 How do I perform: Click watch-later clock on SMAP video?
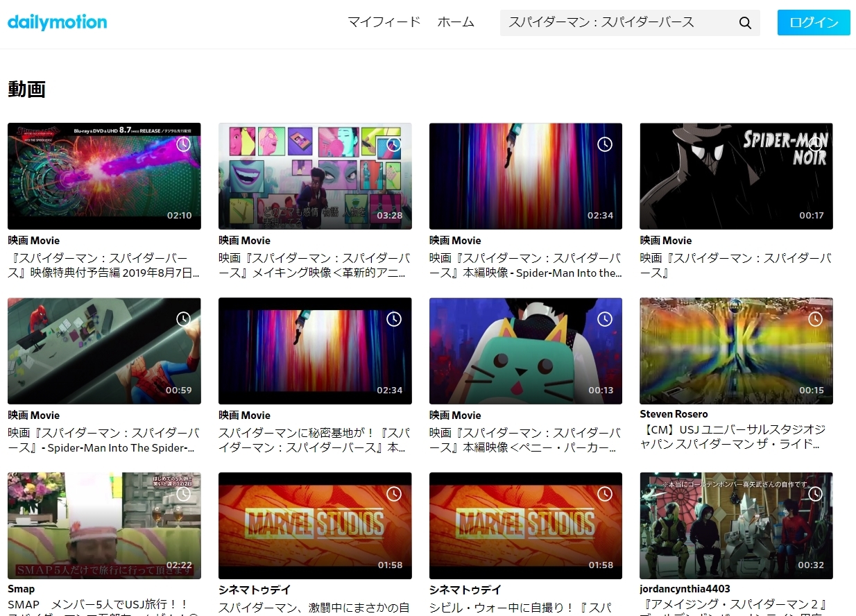coord(183,494)
